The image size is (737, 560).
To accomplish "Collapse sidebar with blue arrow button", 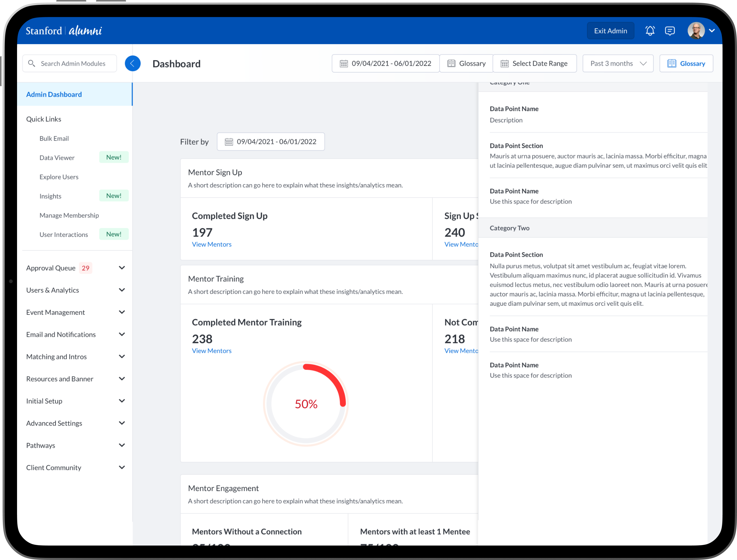I will (x=132, y=63).
